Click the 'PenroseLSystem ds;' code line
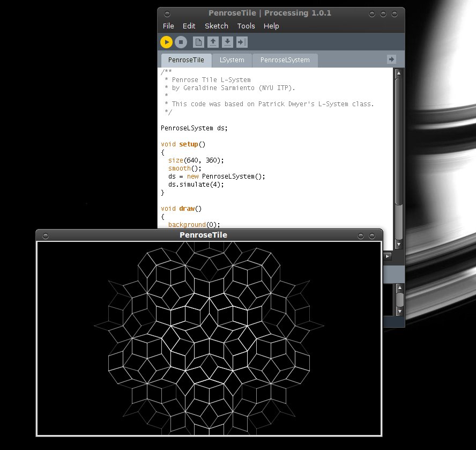 (194, 128)
